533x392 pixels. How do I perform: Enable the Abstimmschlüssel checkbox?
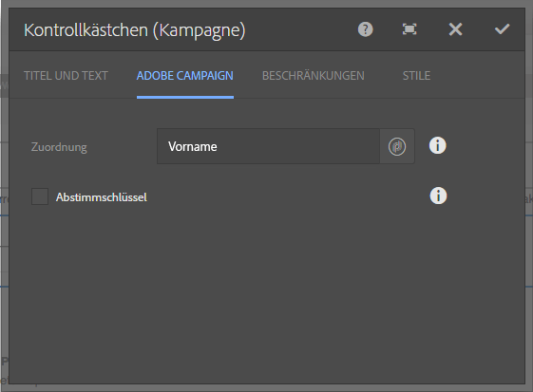(x=40, y=196)
